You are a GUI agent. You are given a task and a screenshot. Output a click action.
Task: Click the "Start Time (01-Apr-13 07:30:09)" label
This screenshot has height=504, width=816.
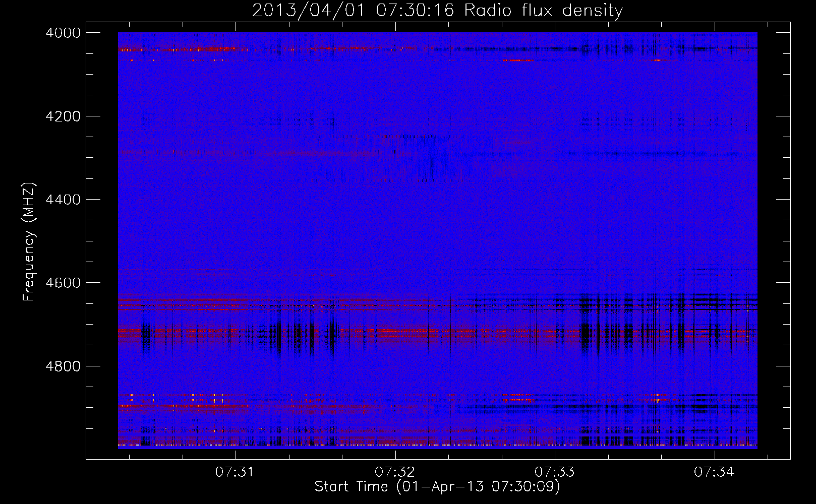(437, 487)
